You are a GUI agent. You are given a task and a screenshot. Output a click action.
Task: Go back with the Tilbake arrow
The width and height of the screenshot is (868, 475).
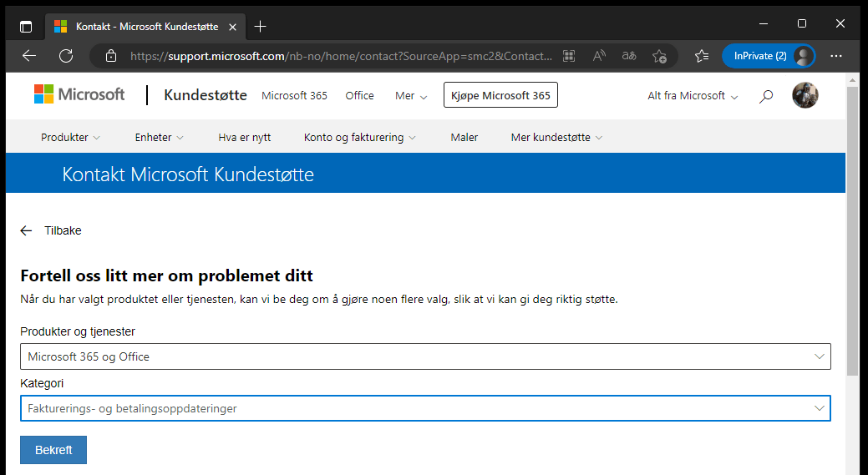tap(26, 230)
